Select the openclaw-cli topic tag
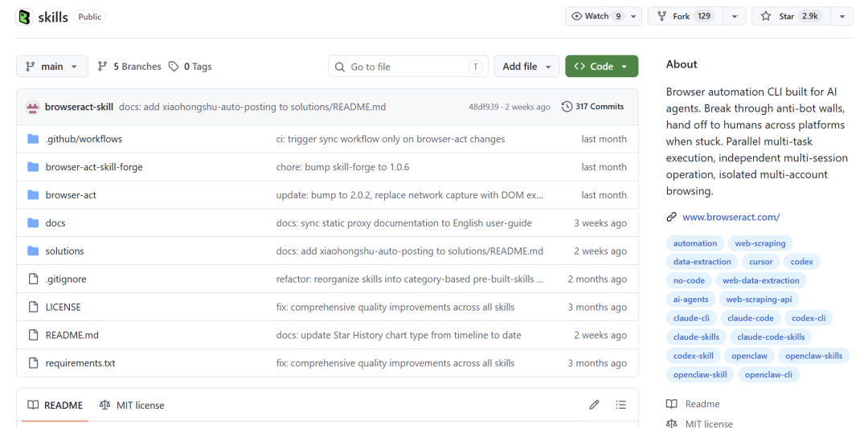 point(768,374)
